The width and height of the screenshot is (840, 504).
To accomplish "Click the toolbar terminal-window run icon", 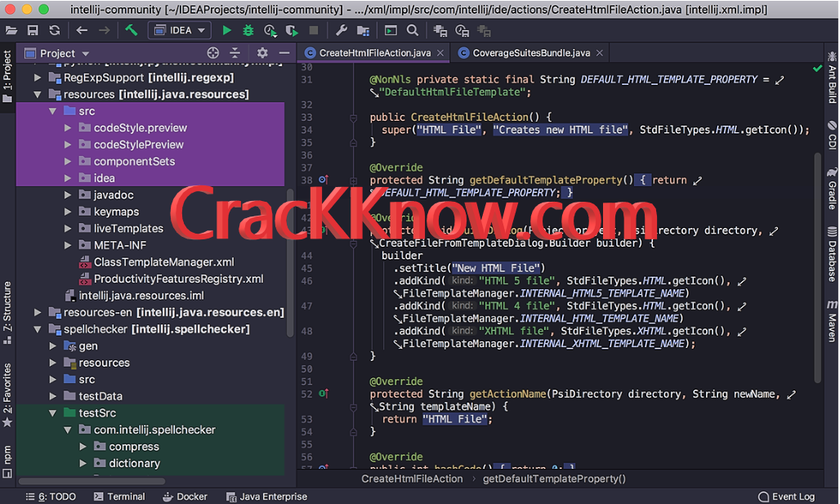I will click(x=391, y=30).
